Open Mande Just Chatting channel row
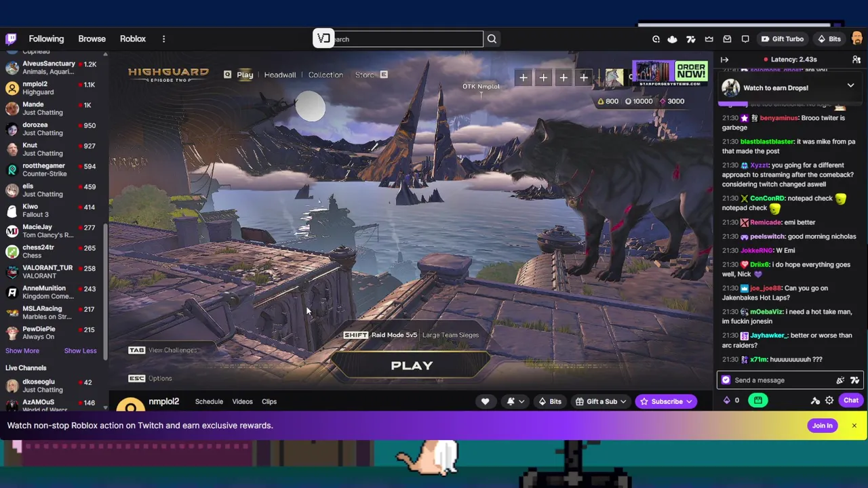868x488 pixels. (54, 108)
